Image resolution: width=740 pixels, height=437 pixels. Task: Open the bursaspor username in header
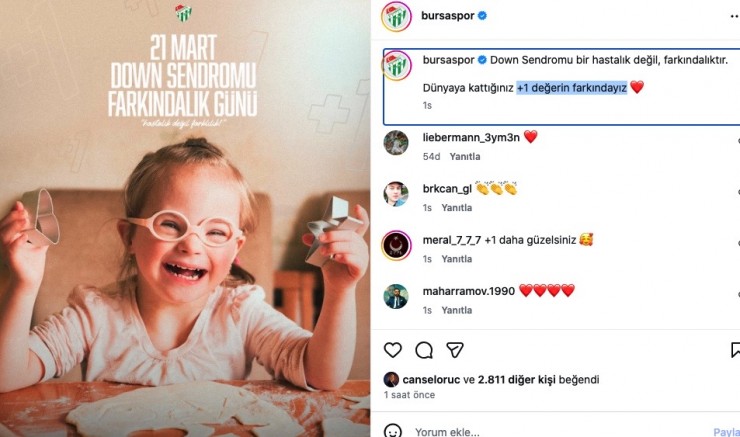(x=448, y=17)
